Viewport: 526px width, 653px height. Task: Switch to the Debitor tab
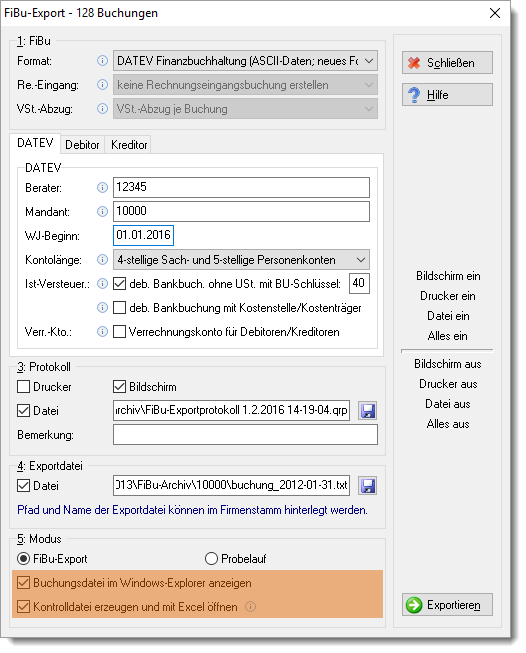click(x=82, y=145)
